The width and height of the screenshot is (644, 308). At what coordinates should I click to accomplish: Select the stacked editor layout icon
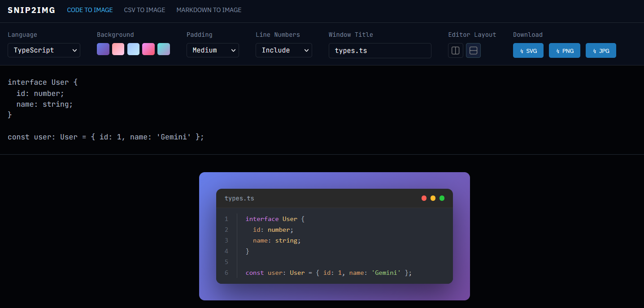pos(473,51)
